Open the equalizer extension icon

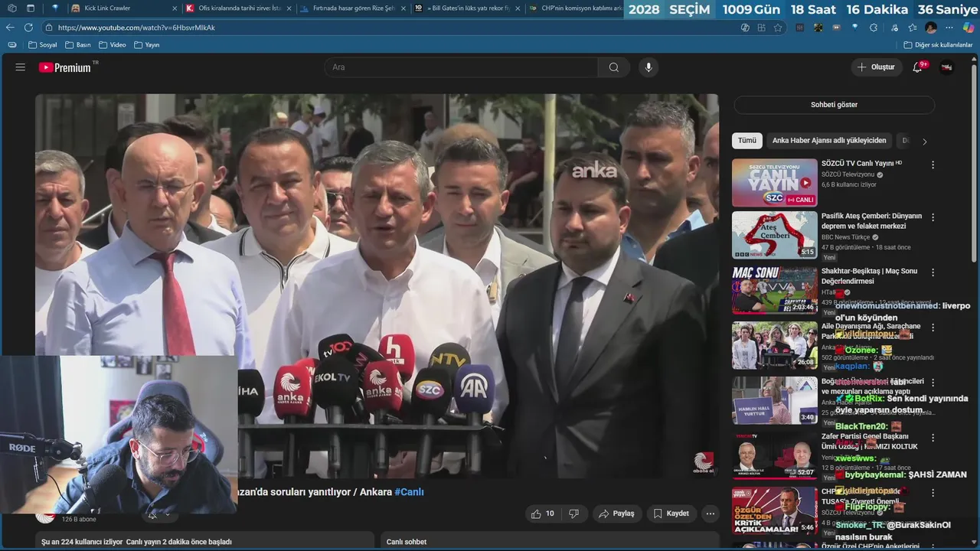pos(800,28)
